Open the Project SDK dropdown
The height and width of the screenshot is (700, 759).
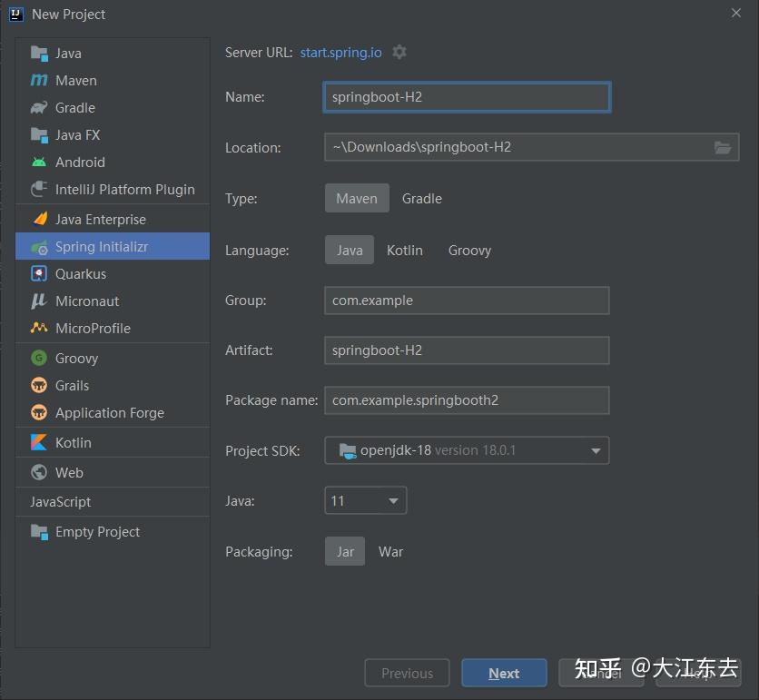466,450
